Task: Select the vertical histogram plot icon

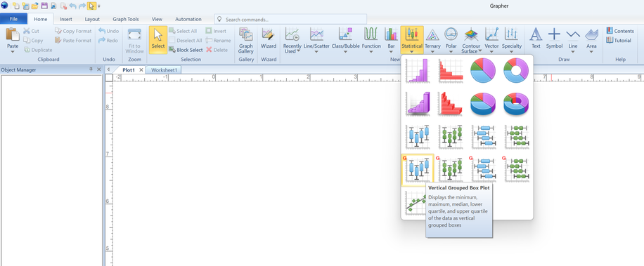Action: point(418,70)
